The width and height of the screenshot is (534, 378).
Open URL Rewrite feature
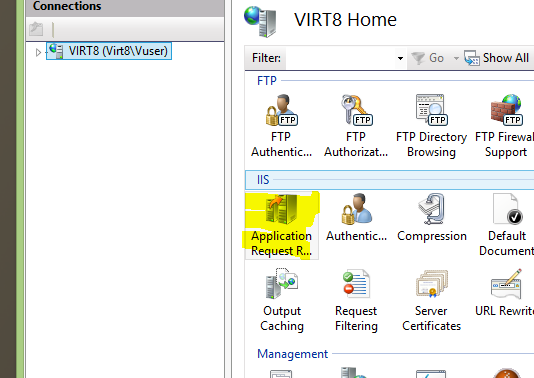505,293
